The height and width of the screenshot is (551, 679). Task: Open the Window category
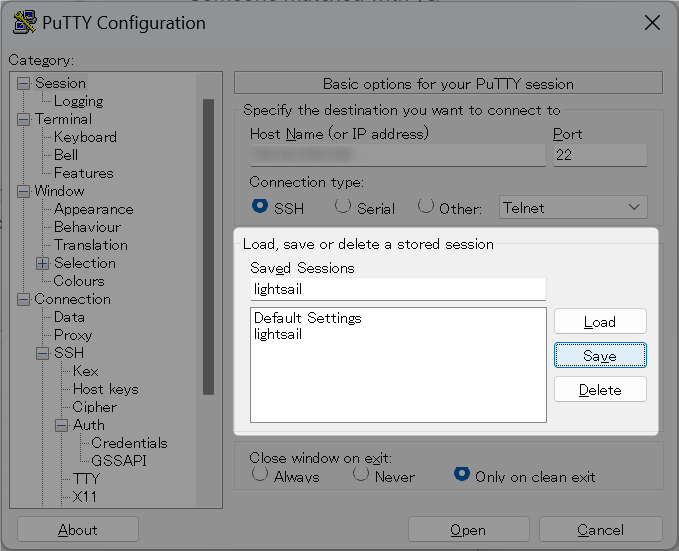[59, 191]
